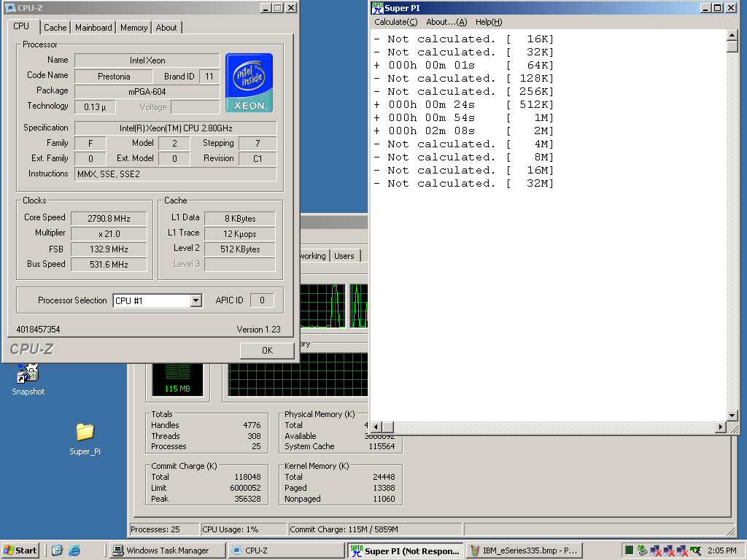Click the second disconnected network tray icon
Screen dimensions: 747x560
(668, 551)
